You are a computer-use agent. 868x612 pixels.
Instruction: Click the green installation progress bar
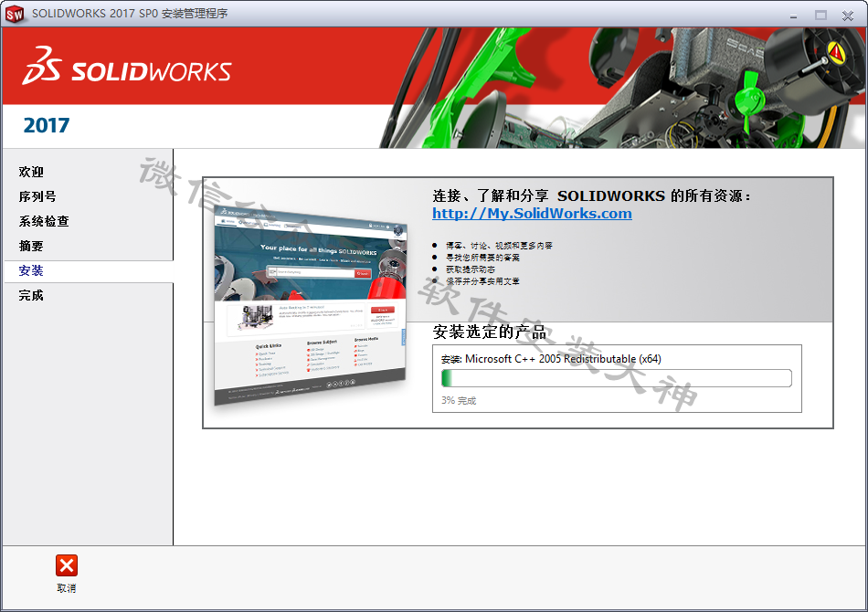click(617, 378)
